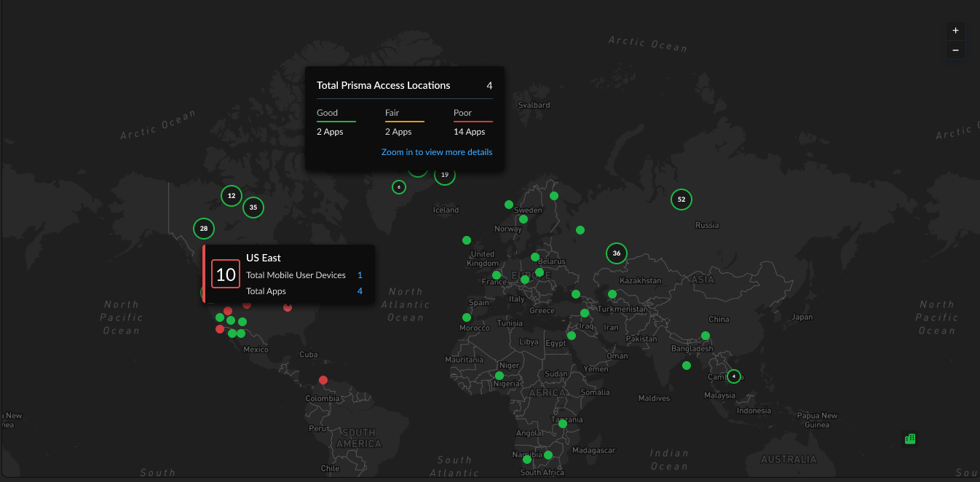The height and width of the screenshot is (482, 980).
Task: Click the cluster marker labeled 35
Action: coord(253,208)
